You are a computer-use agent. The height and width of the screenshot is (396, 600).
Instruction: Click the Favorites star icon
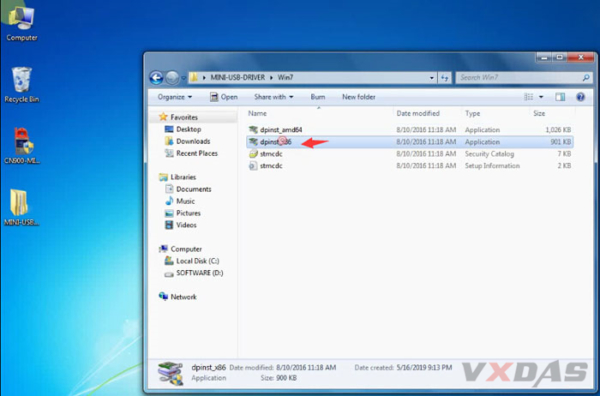[x=163, y=117]
